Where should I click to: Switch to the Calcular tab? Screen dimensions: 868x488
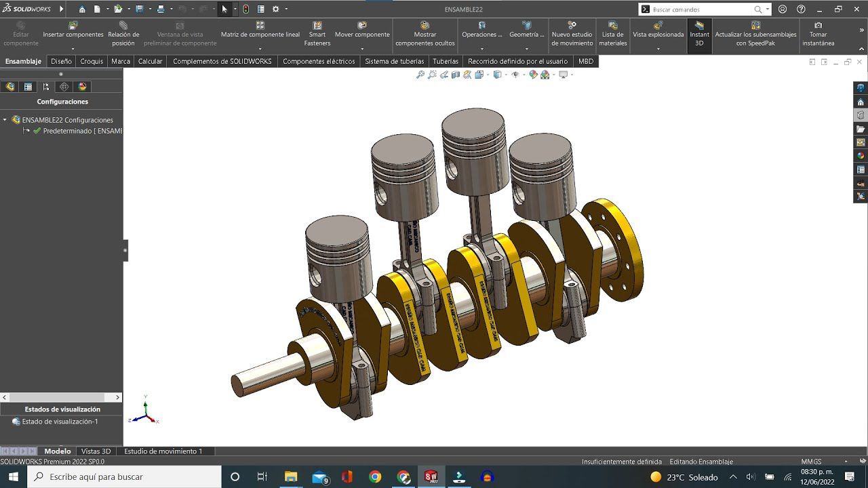pos(150,61)
